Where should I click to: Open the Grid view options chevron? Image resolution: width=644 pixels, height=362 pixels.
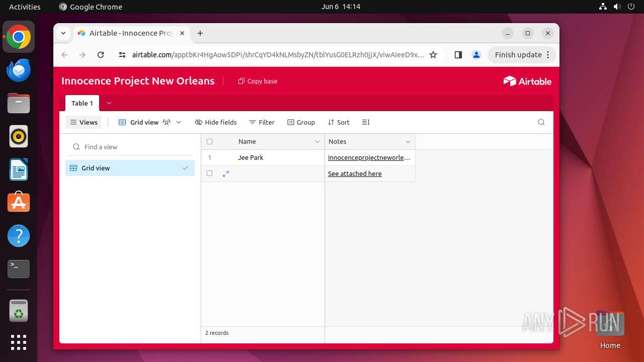click(x=179, y=122)
